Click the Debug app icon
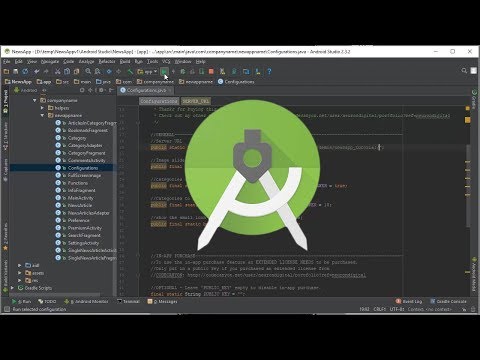This screenshot has height=360, width=480. click(x=183, y=71)
